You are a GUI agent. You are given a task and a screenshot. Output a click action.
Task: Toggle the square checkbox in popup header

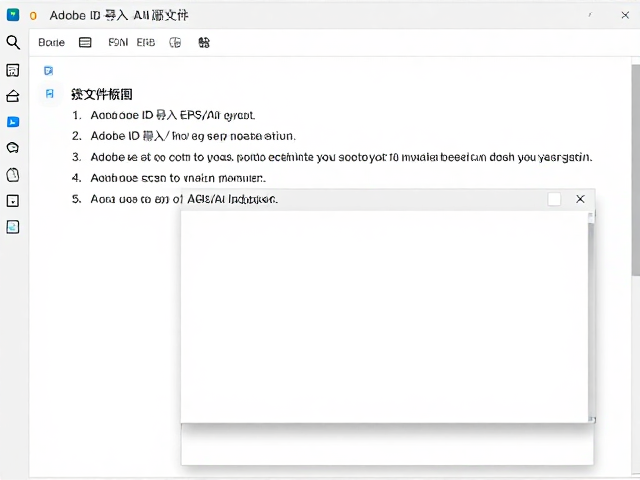click(x=554, y=199)
